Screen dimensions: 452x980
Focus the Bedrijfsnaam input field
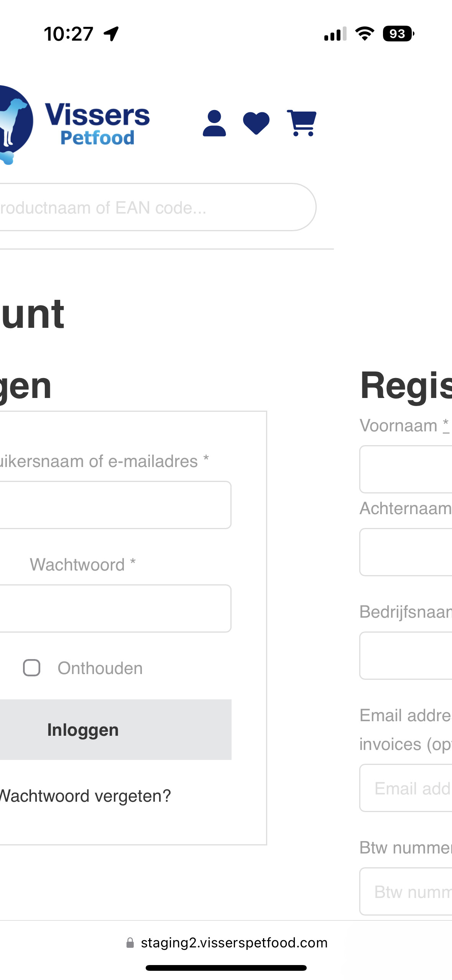click(406, 656)
